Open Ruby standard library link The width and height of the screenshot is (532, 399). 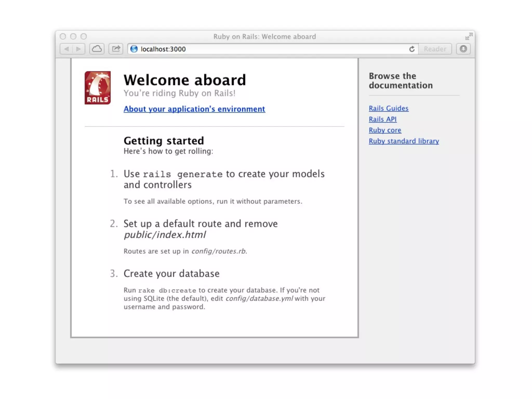[404, 141]
